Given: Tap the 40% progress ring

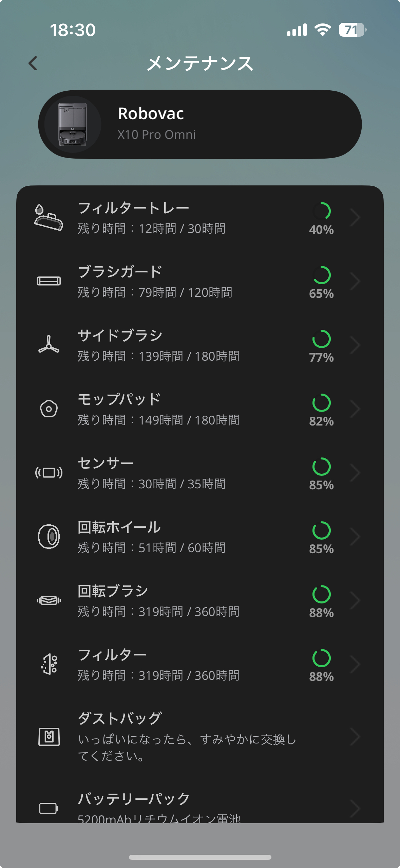Looking at the screenshot, I should pos(321,211).
